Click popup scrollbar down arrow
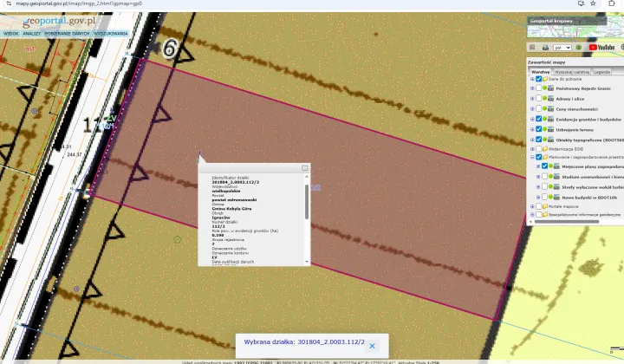The height and width of the screenshot is (364, 624). 307,262
